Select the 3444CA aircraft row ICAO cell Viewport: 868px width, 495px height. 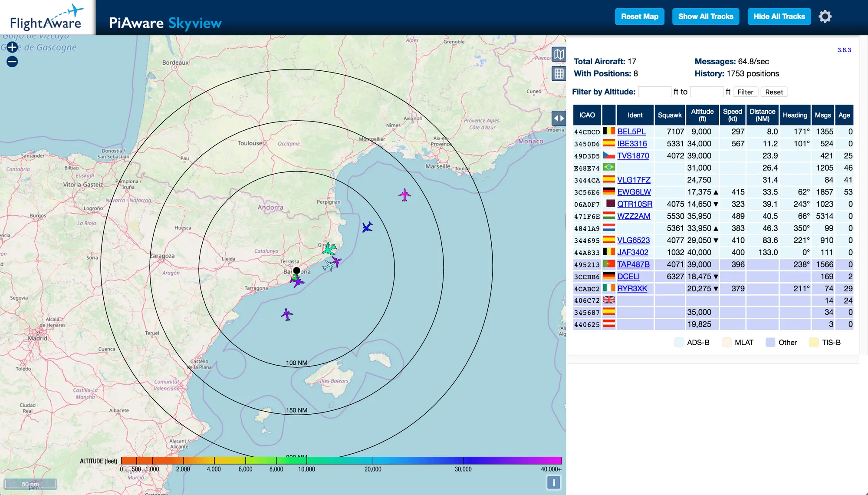coord(587,180)
